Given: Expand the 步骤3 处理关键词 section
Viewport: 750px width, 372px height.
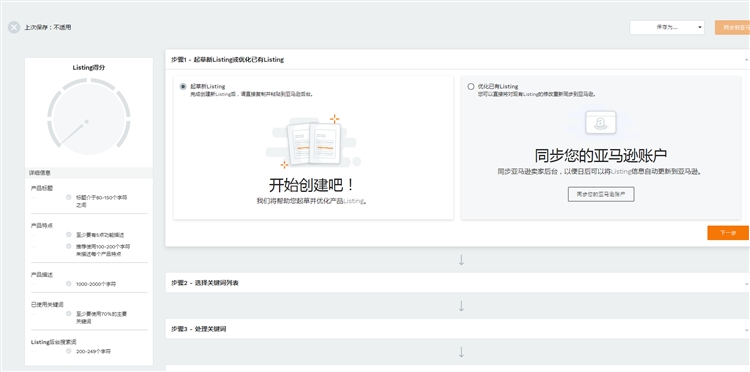Looking at the screenshot, I should [457, 329].
